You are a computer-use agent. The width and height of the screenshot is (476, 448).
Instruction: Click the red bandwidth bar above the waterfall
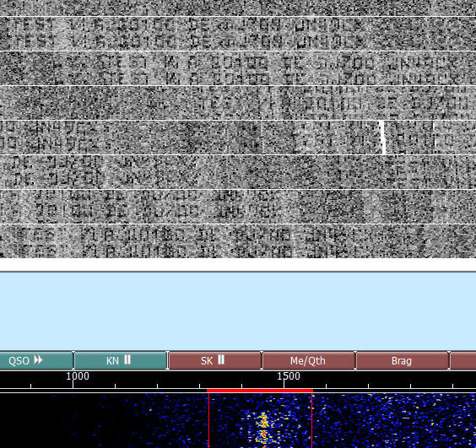click(x=260, y=391)
